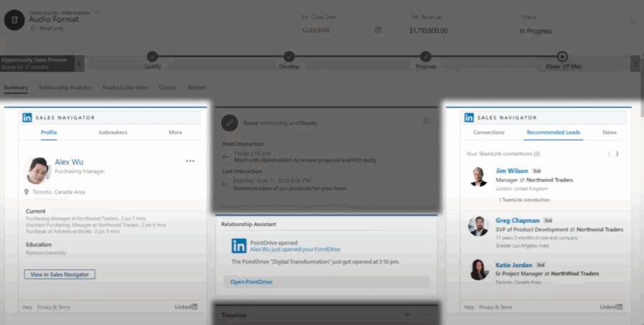644x325 pixels.
Task: Select the Recommended Leads tab
Action: click(x=553, y=132)
